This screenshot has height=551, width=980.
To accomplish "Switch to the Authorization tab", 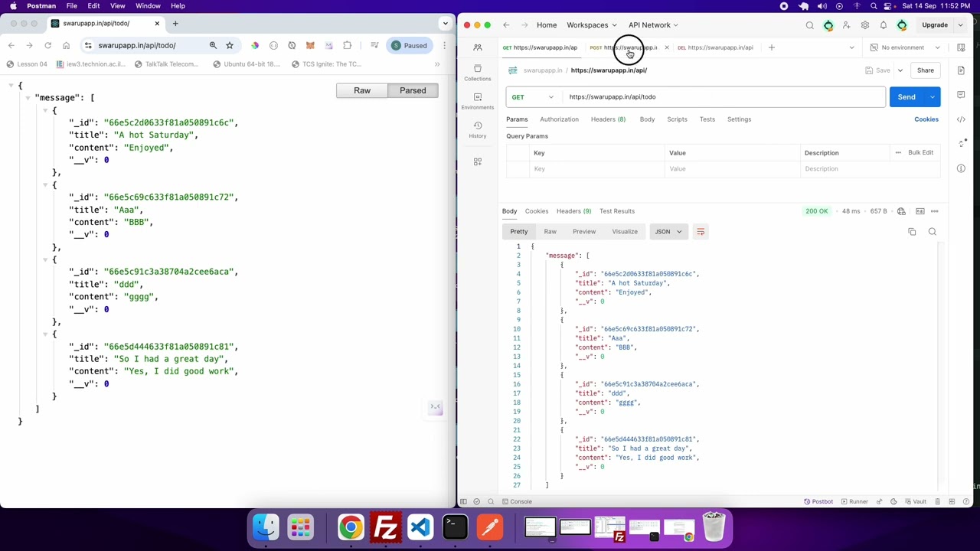I will [559, 119].
